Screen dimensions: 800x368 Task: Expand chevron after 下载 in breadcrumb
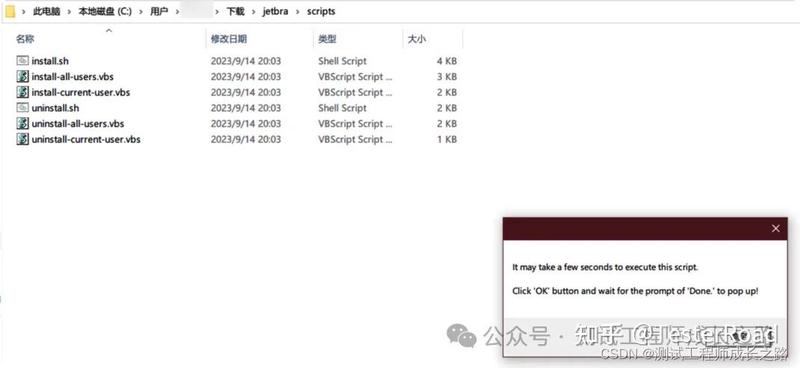pos(254,11)
